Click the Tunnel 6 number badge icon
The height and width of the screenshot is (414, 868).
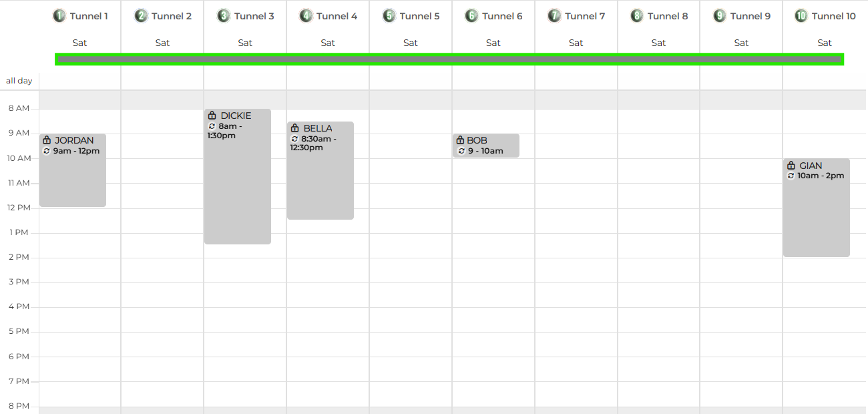coord(471,16)
